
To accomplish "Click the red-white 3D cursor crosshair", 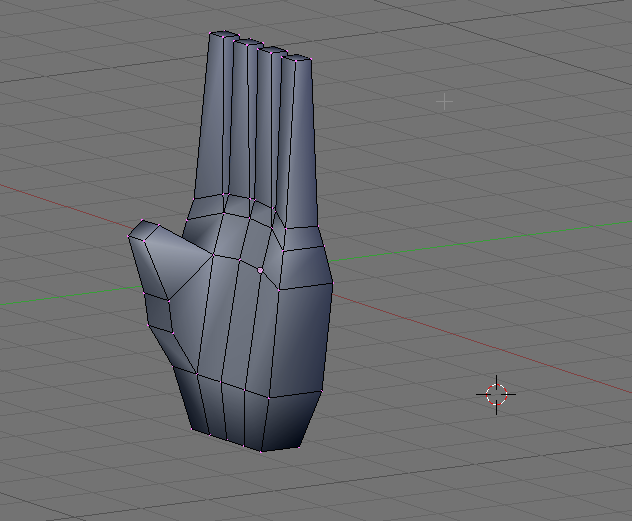I will tap(496, 394).
